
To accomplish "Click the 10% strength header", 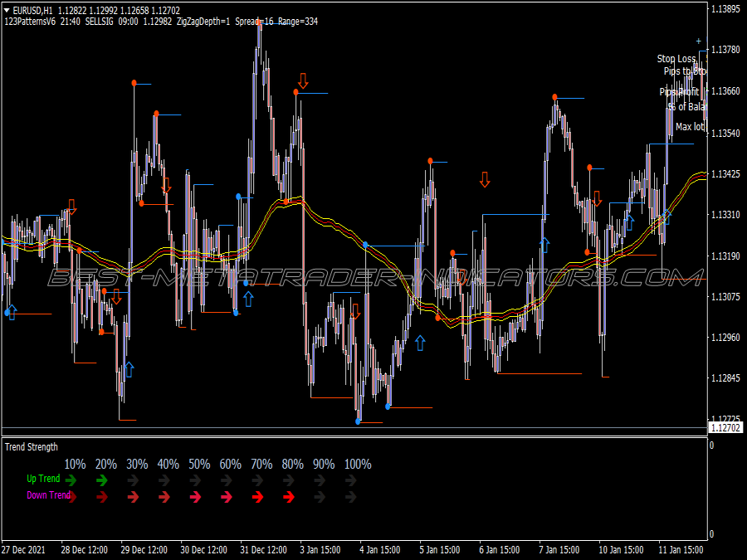I will (x=75, y=465).
